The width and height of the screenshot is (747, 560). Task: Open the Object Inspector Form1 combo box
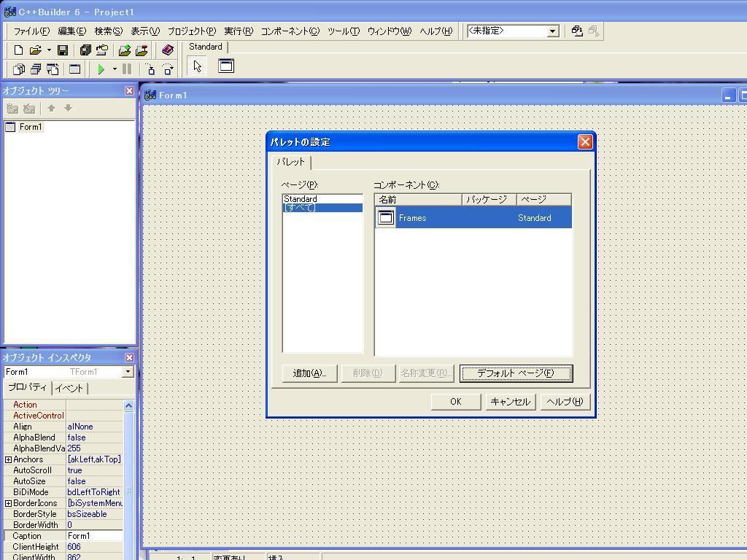[128, 372]
